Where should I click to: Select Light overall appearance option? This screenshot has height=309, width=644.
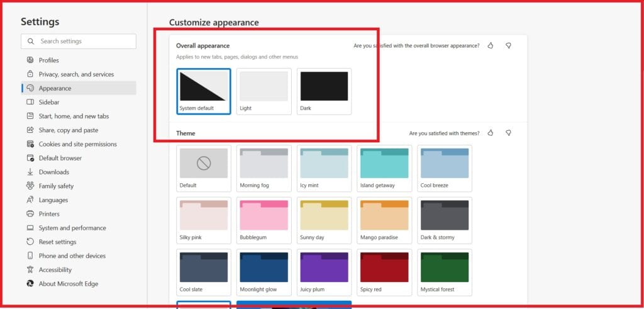tap(264, 91)
